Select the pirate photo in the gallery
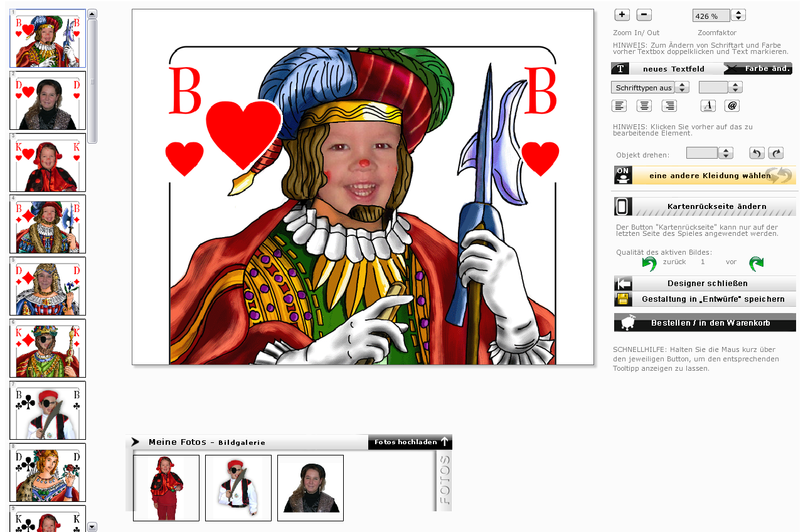803x532 pixels. pos(238,488)
